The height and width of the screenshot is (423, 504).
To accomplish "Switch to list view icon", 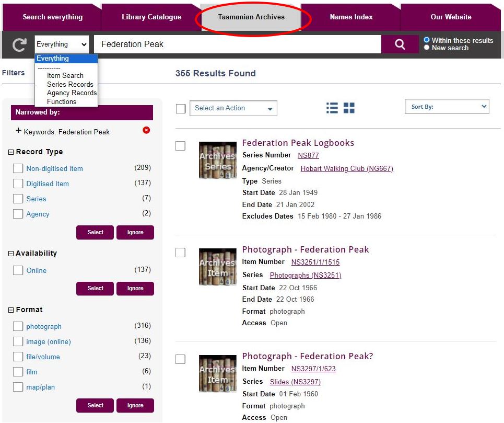I will pyautogui.click(x=332, y=108).
